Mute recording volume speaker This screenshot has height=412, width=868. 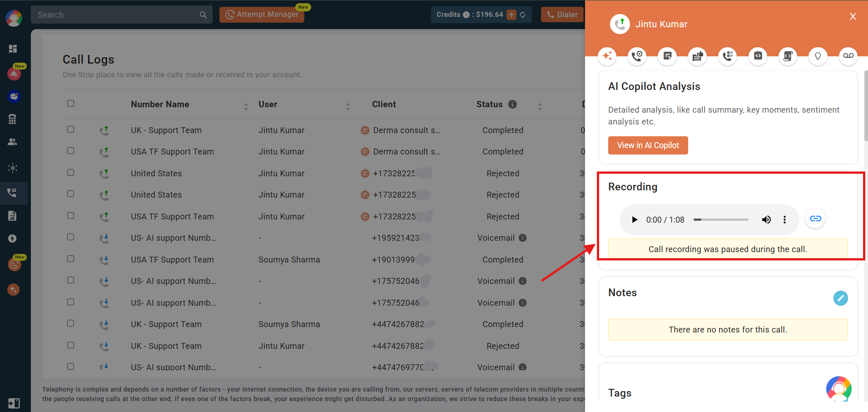pyautogui.click(x=766, y=220)
